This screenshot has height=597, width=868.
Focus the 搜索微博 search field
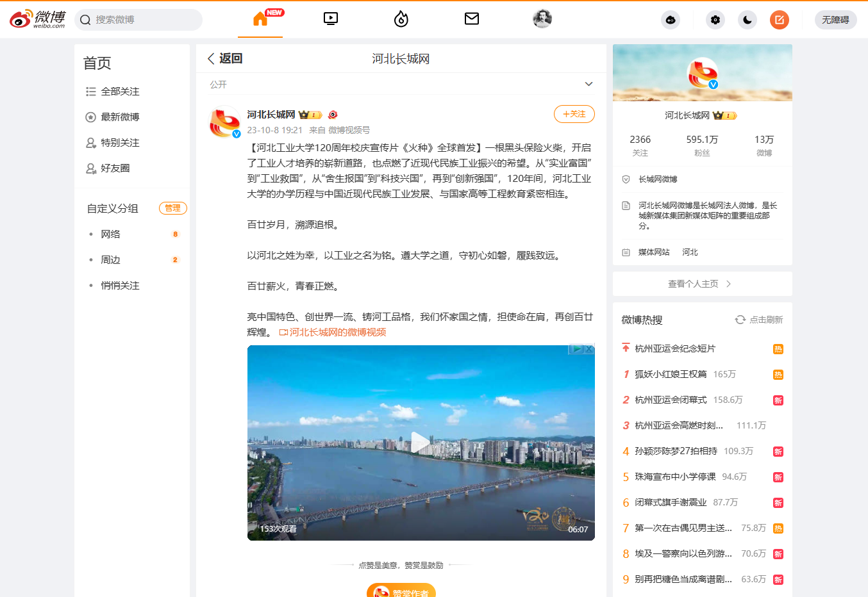(x=138, y=20)
